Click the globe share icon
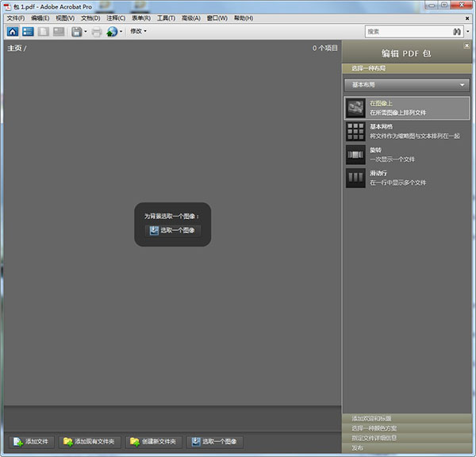Screen dimensions: 476x457 (112, 32)
